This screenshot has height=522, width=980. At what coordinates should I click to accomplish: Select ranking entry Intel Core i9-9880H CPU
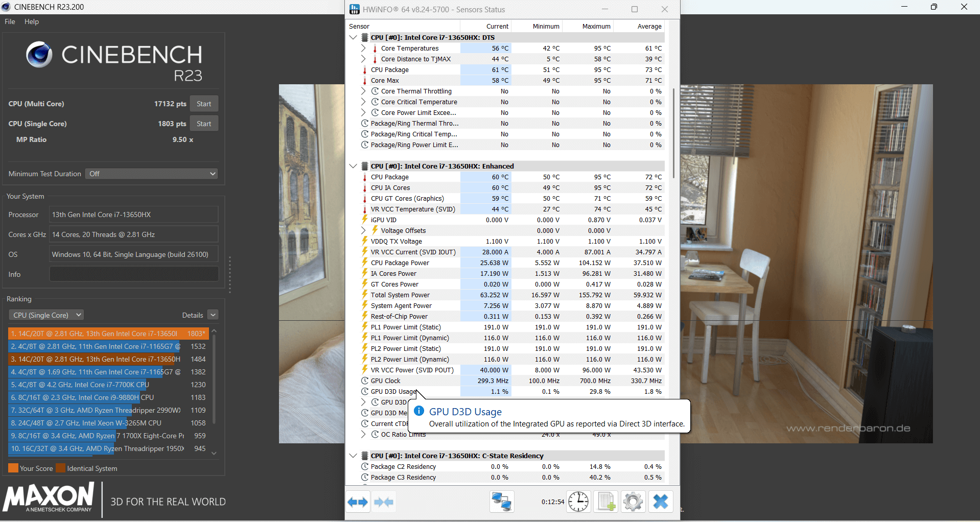pos(108,397)
